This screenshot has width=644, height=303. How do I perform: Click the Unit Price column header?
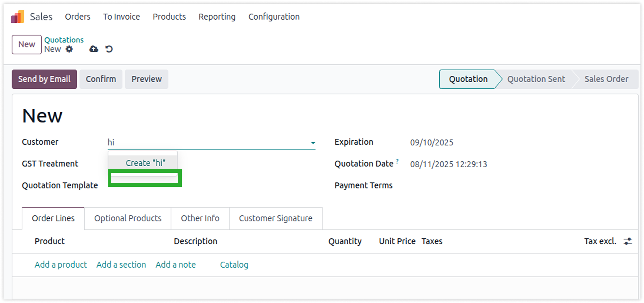coord(397,241)
